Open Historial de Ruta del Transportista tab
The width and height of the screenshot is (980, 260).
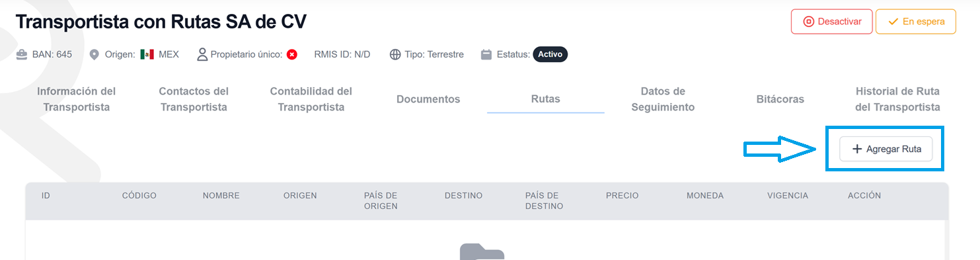point(897,99)
